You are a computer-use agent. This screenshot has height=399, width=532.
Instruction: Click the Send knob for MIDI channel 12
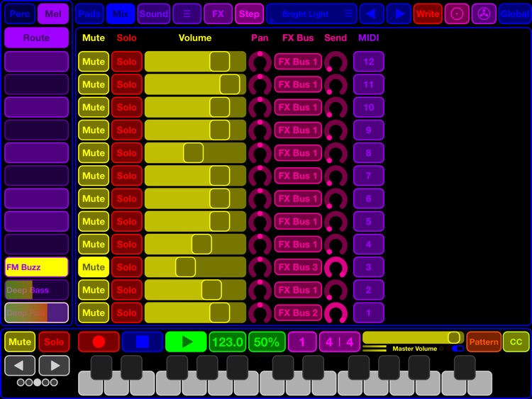click(x=336, y=62)
